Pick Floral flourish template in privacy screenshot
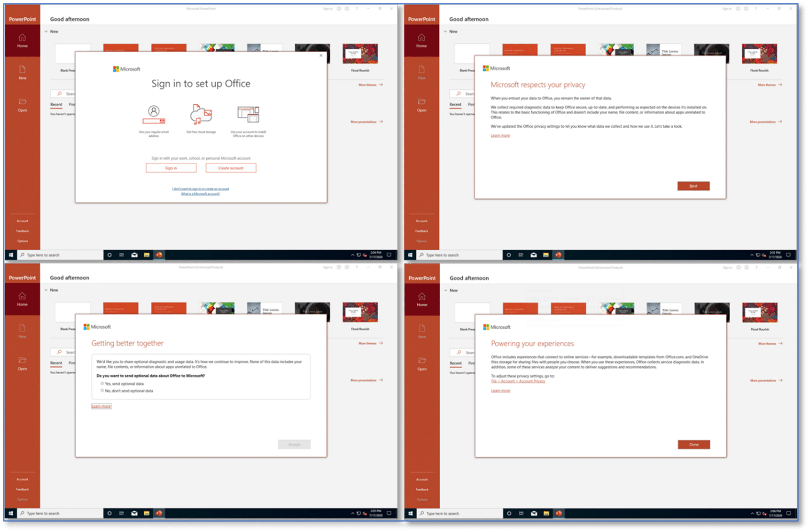The height and width of the screenshot is (532, 809). [760, 54]
